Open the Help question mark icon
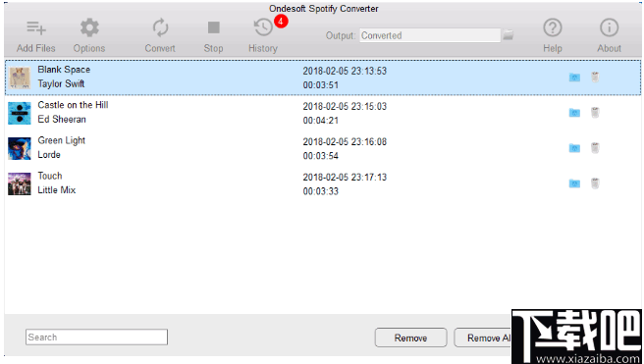This screenshot has height=364, width=644. [553, 27]
